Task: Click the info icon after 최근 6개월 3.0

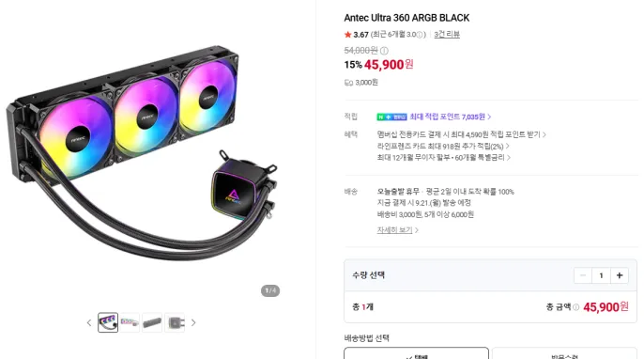Action: coord(420,35)
